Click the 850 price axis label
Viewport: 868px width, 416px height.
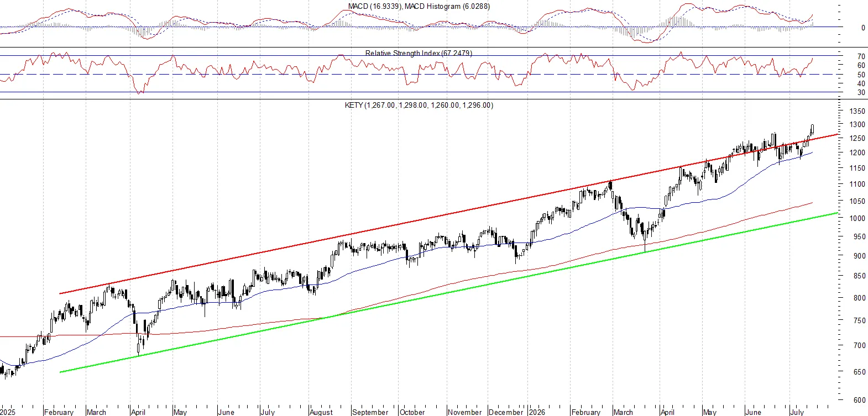coord(859,276)
